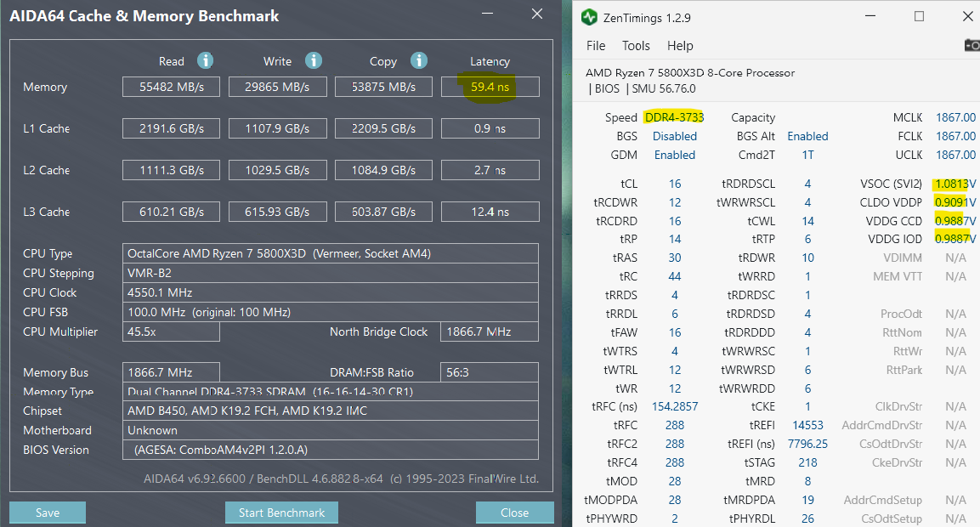This screenshot has width=980, height=527.
Task: Click UCLK value 1867.00
Action: point(955,155)
